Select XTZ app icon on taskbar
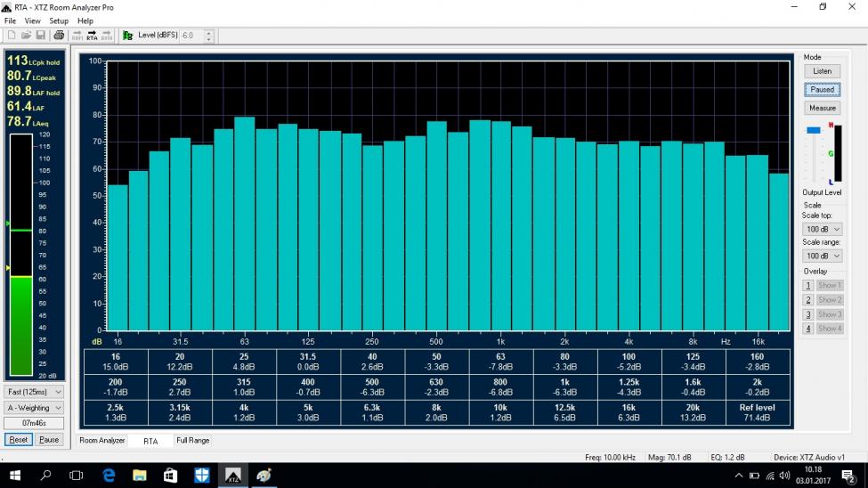The image size is (868, 488). tap(232, 476)
